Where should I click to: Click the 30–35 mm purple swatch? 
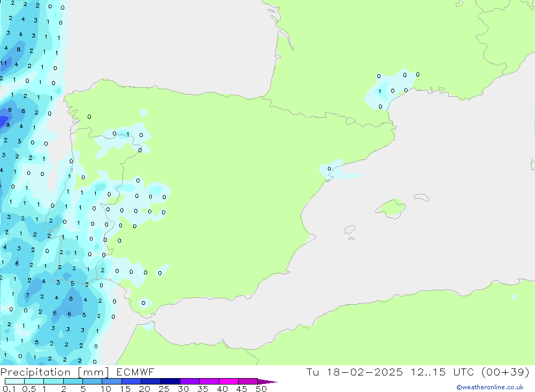point(190,381)
